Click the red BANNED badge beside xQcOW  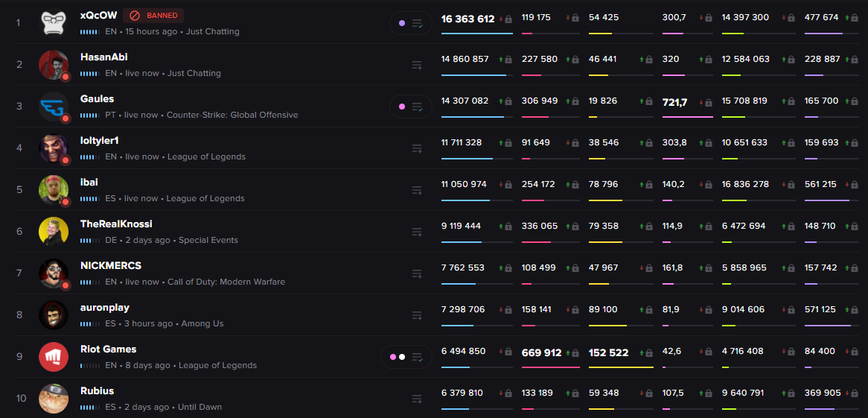tap(153, 16)
